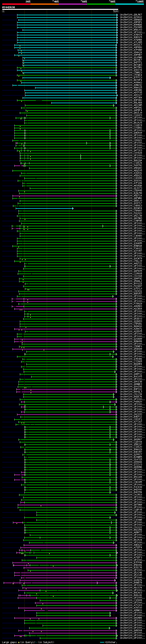
Task: Open the UniRef100_Q8RWG8 hit label
Action: [x=131, y=20]
